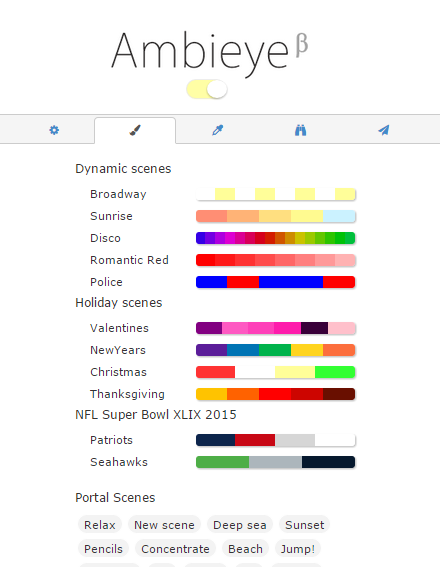The image size is (440, 567).
Task: Select the paintbrush scenes tab
Action: point(135,130)
